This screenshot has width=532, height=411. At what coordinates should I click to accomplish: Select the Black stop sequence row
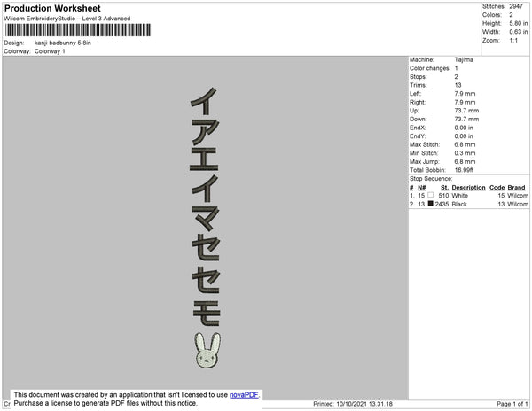tap(469, 204)
